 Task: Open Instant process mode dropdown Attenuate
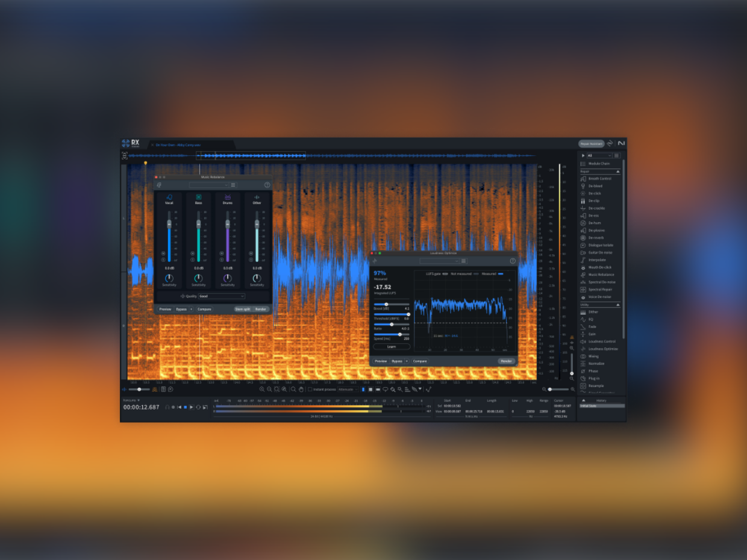[348, 390]
